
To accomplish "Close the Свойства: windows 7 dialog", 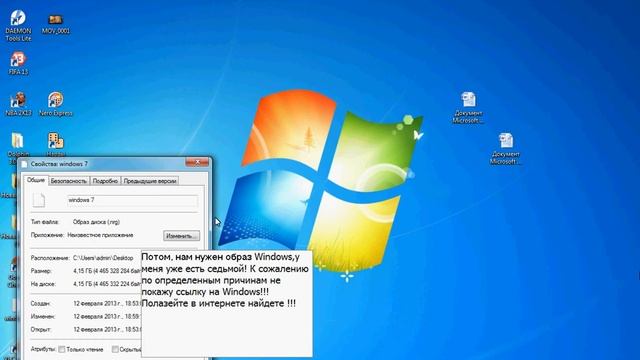I will [197, 162].
